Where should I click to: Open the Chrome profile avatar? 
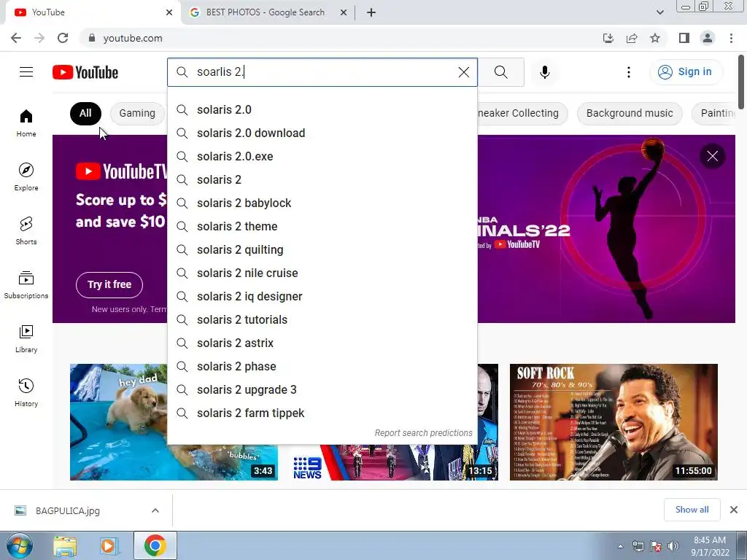click(x=708, y=38)
